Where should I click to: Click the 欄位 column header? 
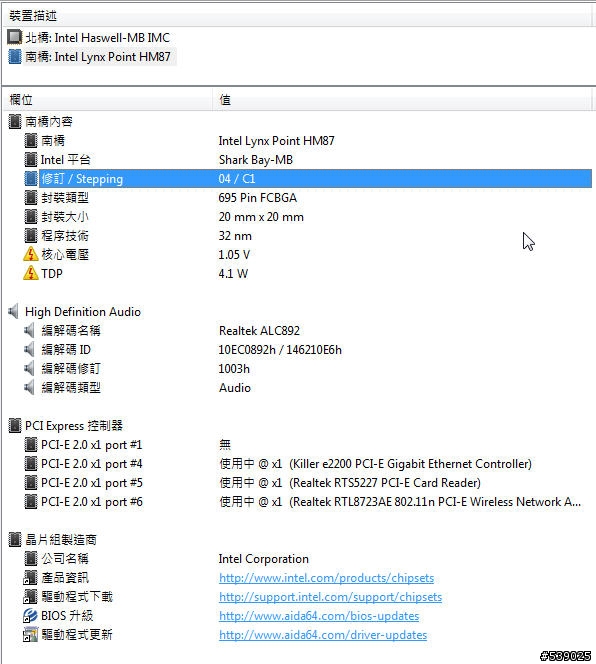coord(108,100)
